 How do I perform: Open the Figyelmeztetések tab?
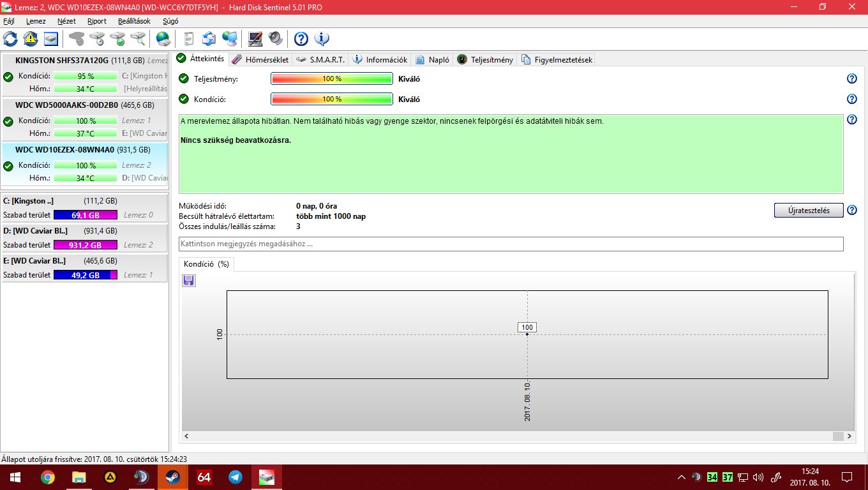tap(557, 59)
